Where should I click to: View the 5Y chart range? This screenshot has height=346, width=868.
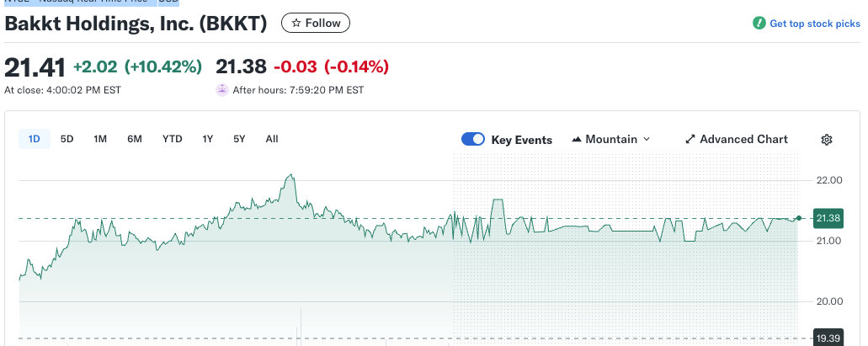coord(239,139)
